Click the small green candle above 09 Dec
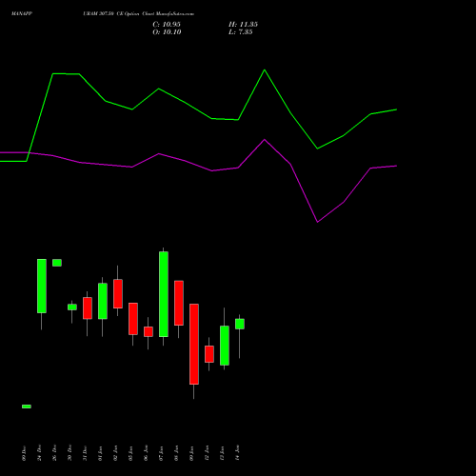This screenshot has height=476, width=476. tap(27, 407)
